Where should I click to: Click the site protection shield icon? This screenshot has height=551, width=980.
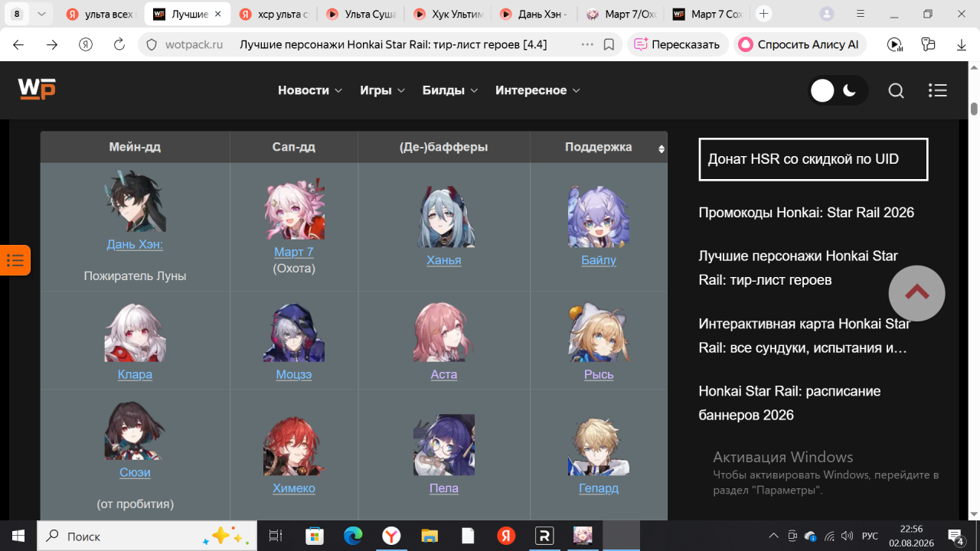(x=151, y=44)
